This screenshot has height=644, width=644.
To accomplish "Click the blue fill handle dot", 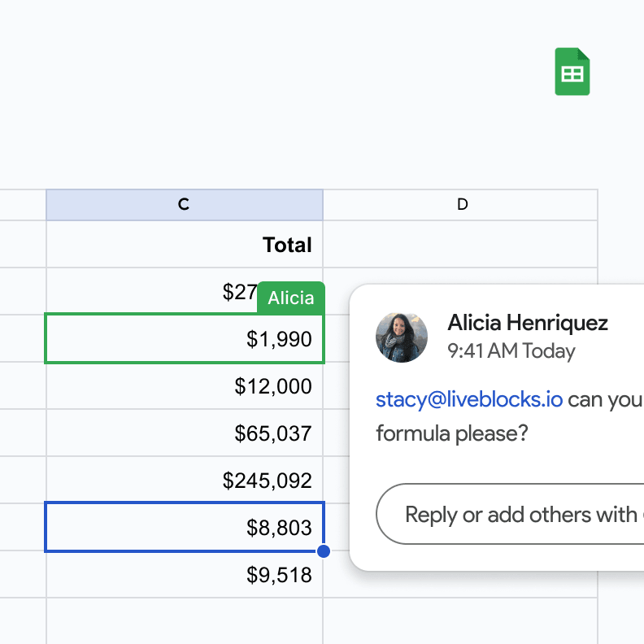I will tap(324, 551).
